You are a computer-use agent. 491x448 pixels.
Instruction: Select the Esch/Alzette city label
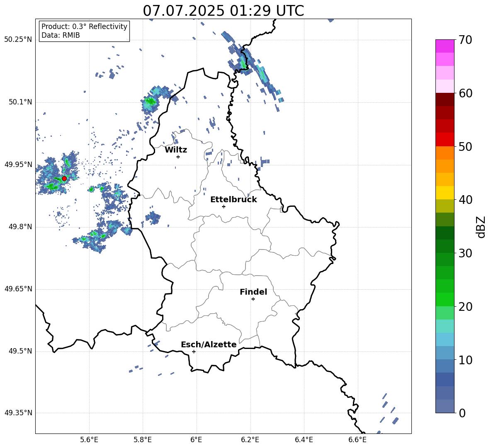pos(209,344)
